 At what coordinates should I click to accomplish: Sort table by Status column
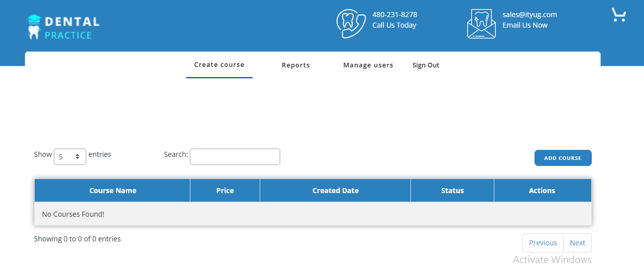452,191
